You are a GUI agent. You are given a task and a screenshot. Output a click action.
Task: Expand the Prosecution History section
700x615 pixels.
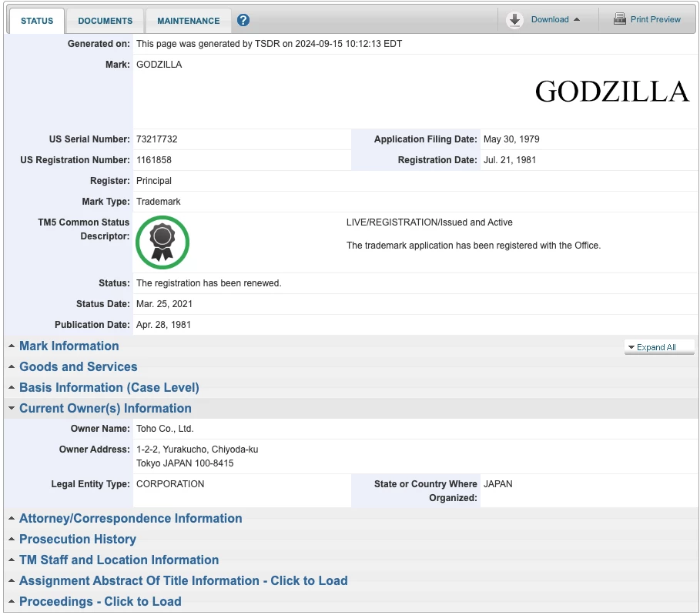click(x=78, y=539)
